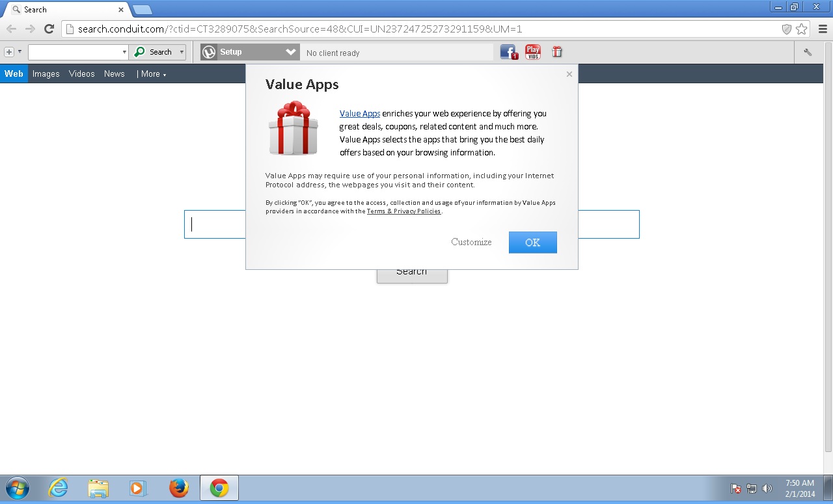Click the uTorrent logo in the toolbar
833x504 pixels.
(209, 52)
